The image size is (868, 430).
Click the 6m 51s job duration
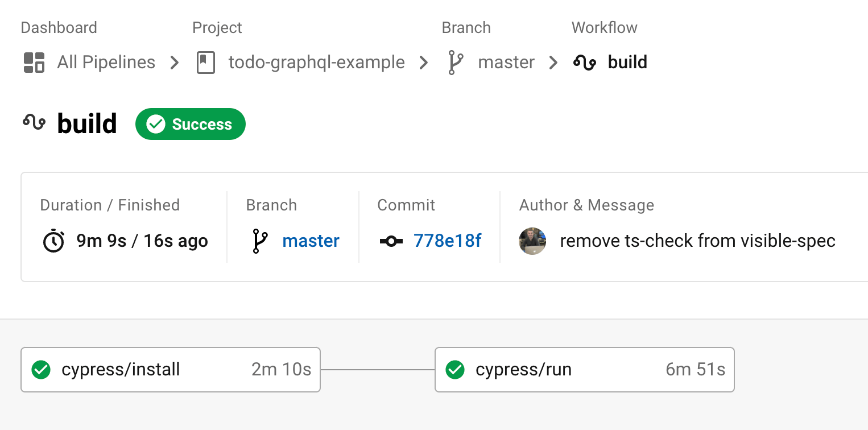click(x=696, y=370)
